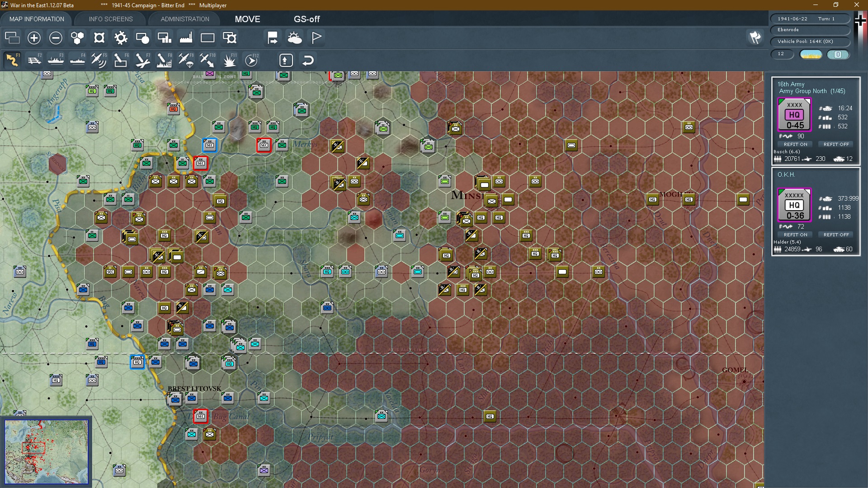
Task: Select the red-bordered SEC unit below Brest Litovsk
Action: coord(201,416)
